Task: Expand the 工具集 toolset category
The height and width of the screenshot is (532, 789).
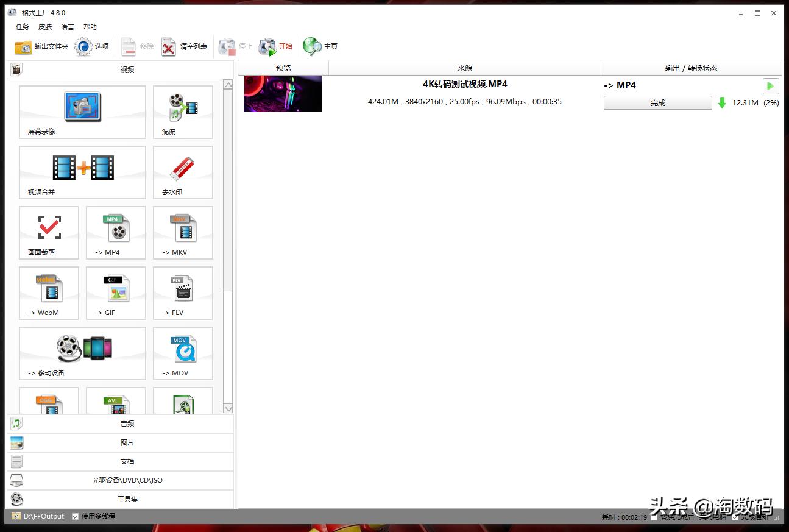Action: (127, 498)
